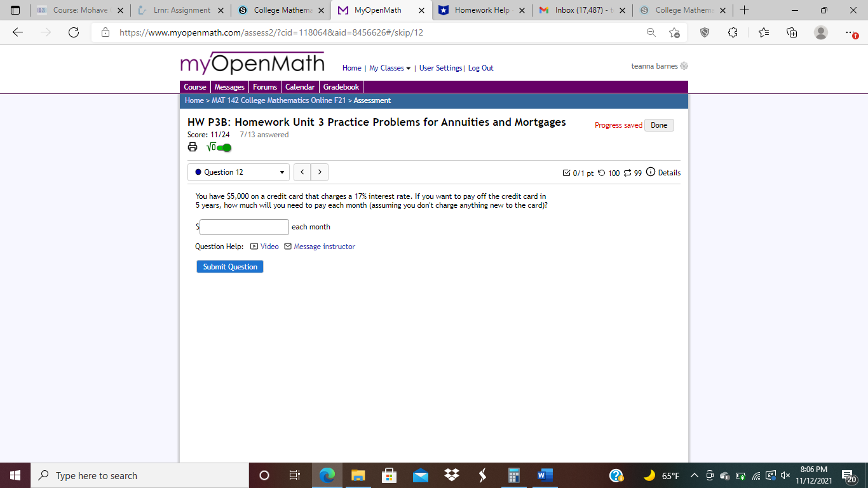Click the print icon below the score
The width and height of the screenshot is (868, 488).
click(x=193, y=147)
